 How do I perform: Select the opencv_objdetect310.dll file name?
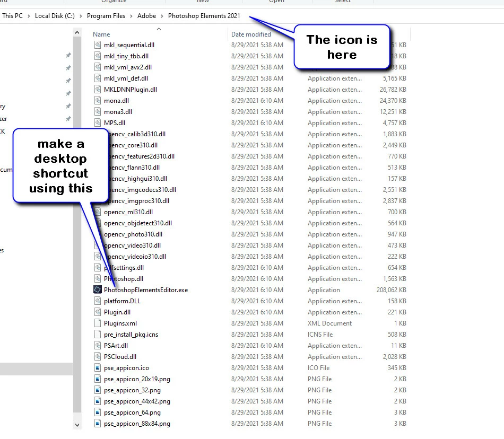tap(138, 223)
